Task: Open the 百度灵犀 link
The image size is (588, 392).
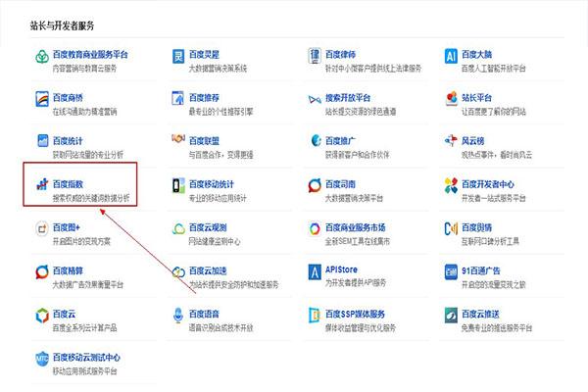Action: [204, 55]
